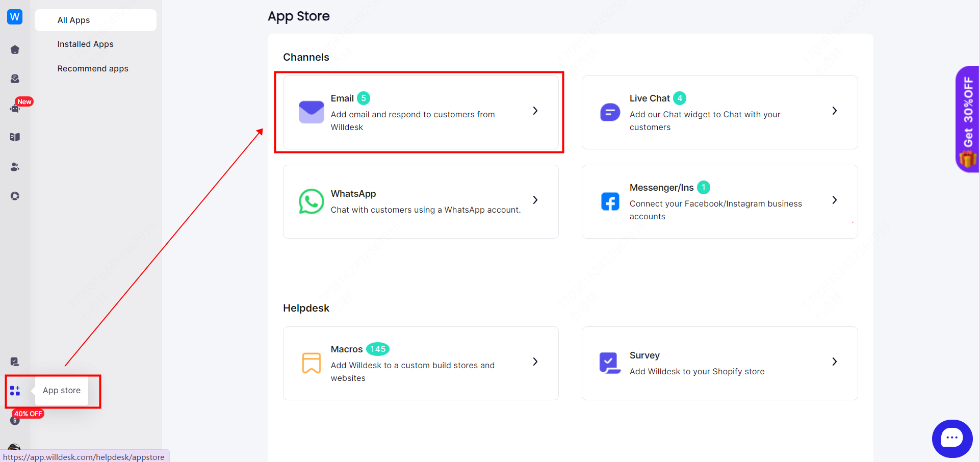Open the Inbox icon in sidebar
The width and height of the screenshot is (980, 462).
(15, 79)
